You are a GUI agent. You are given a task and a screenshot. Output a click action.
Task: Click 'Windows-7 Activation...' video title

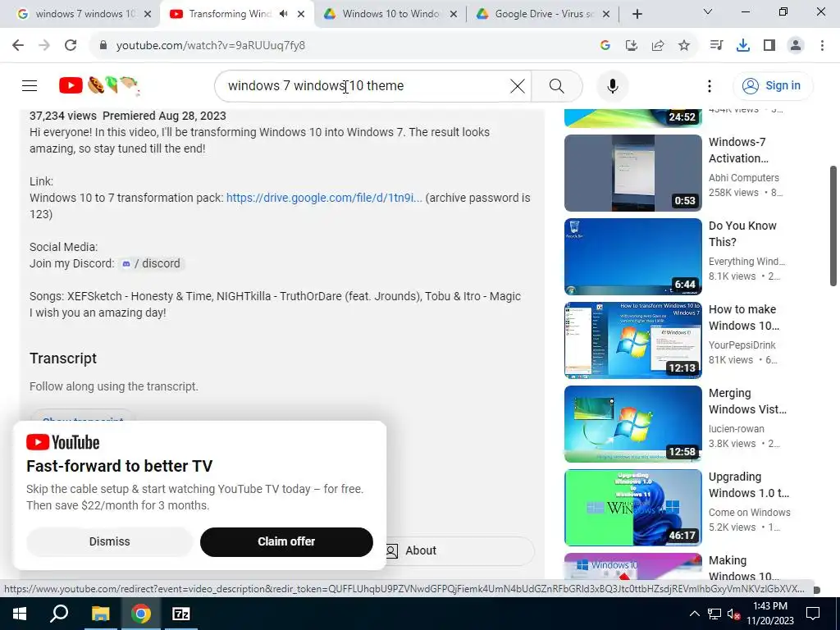pyautogui.click(x=738, y=150)
